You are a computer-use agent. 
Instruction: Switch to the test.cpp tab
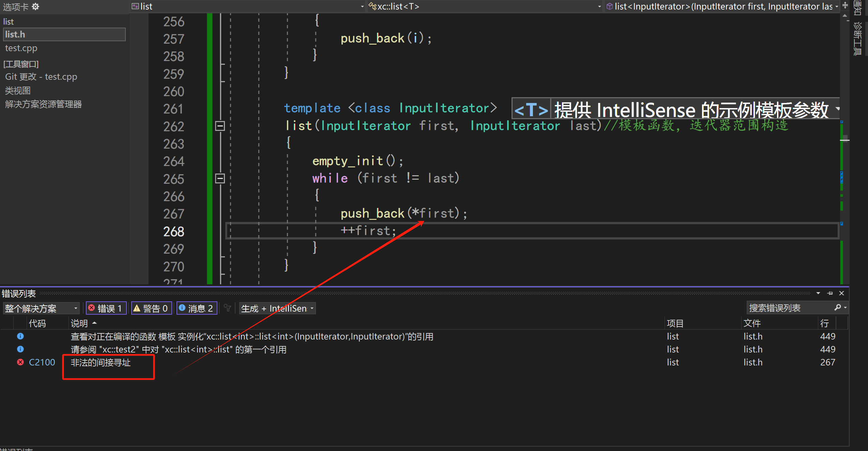click(x=21, y=48)
